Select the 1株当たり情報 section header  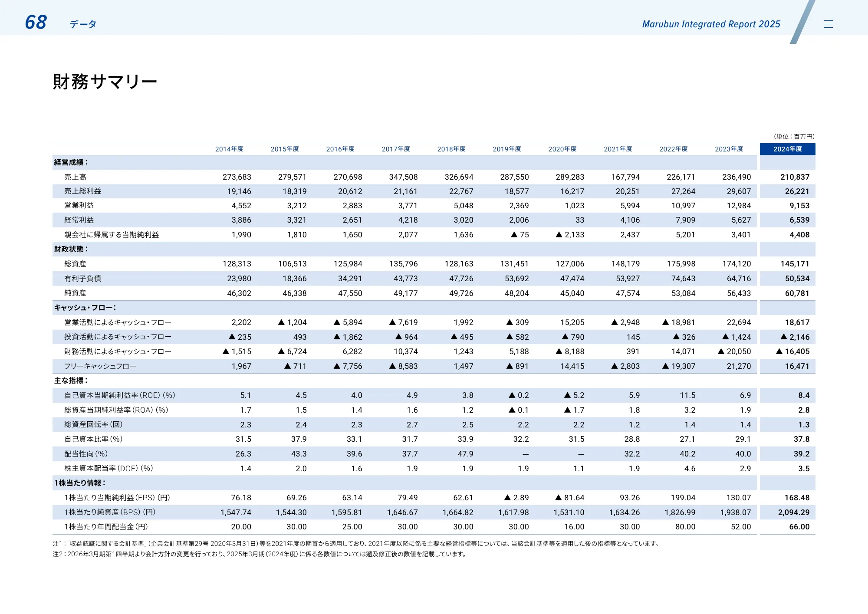(x=80, y=483)
